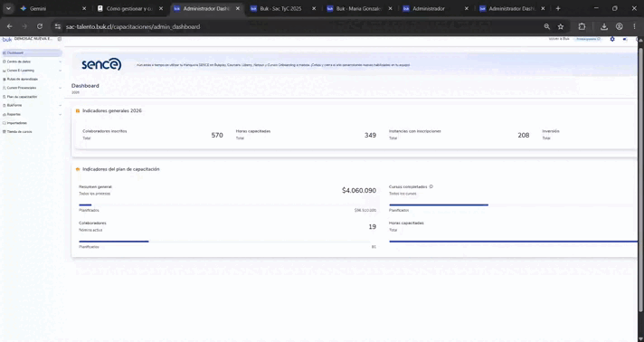Click the Centro de datos sidebar icon

5,62
